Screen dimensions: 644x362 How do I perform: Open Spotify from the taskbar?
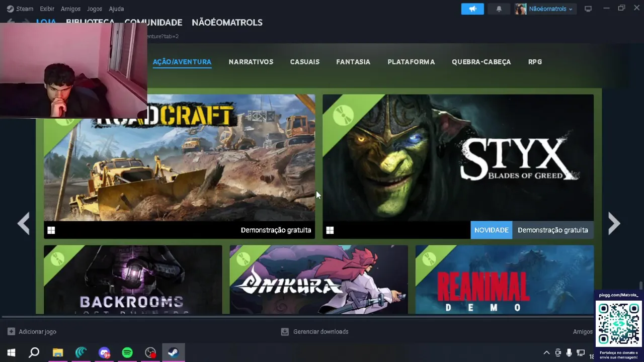127,353
